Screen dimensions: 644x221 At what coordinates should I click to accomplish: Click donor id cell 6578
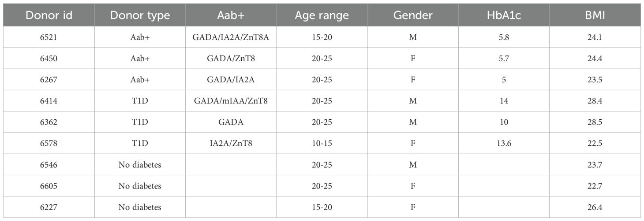tap(49, 143)
